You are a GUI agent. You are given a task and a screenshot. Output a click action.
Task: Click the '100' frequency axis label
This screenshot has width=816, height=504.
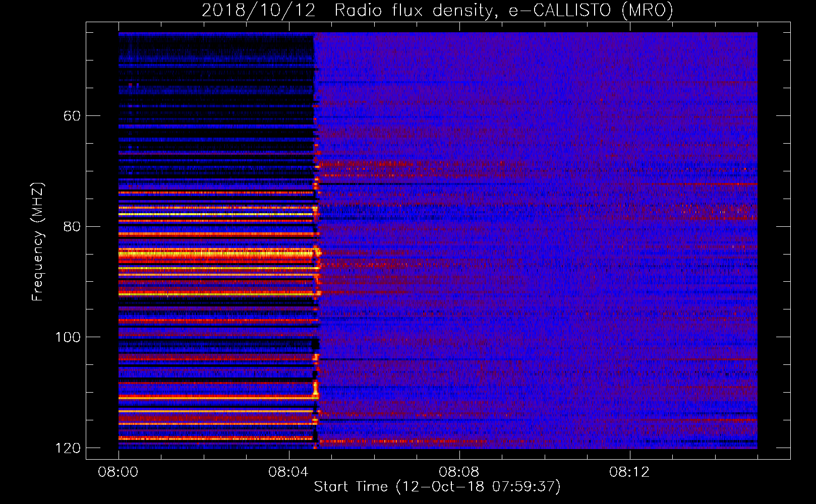tap(68, 337)
